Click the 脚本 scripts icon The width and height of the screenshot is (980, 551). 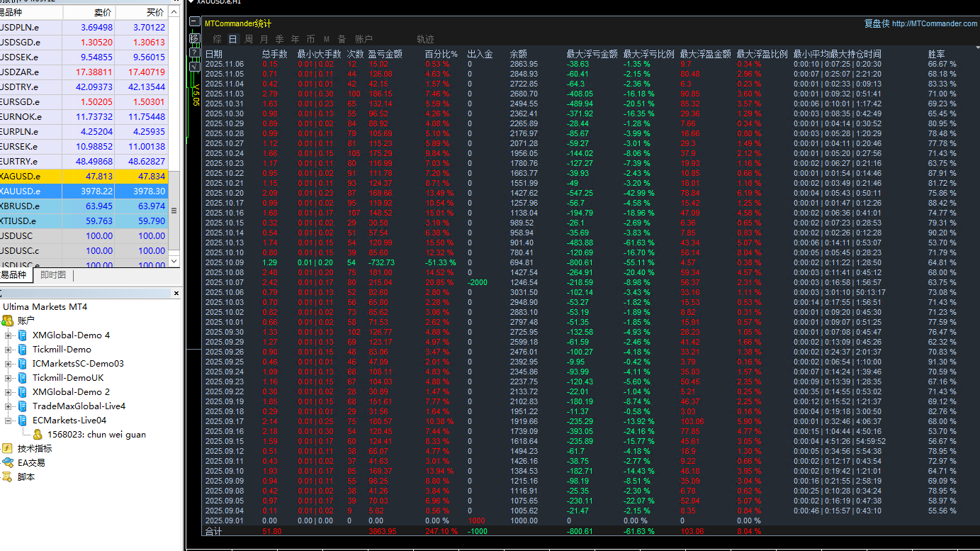pyautogui.click(x=8, y=477)
